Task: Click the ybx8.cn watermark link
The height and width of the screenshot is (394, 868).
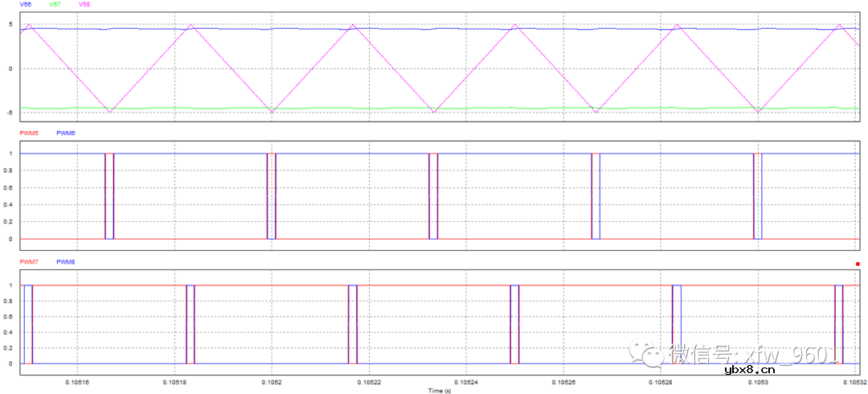Action: coord(750,370)
